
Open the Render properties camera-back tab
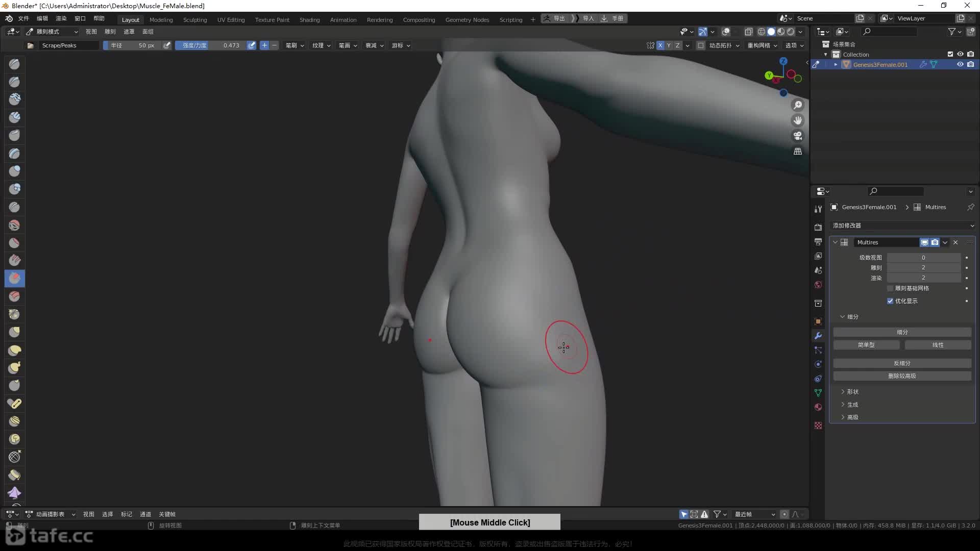click(x=818, y=227)
